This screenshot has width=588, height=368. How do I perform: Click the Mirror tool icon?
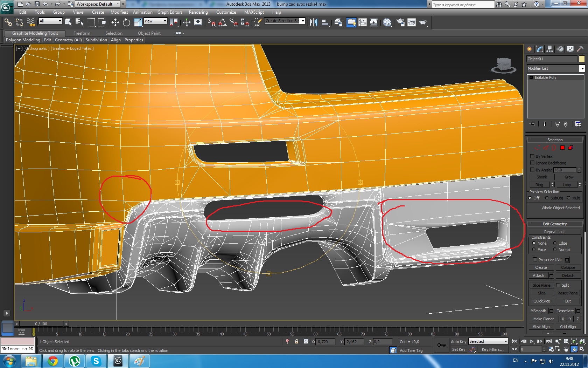click(313, 22)
